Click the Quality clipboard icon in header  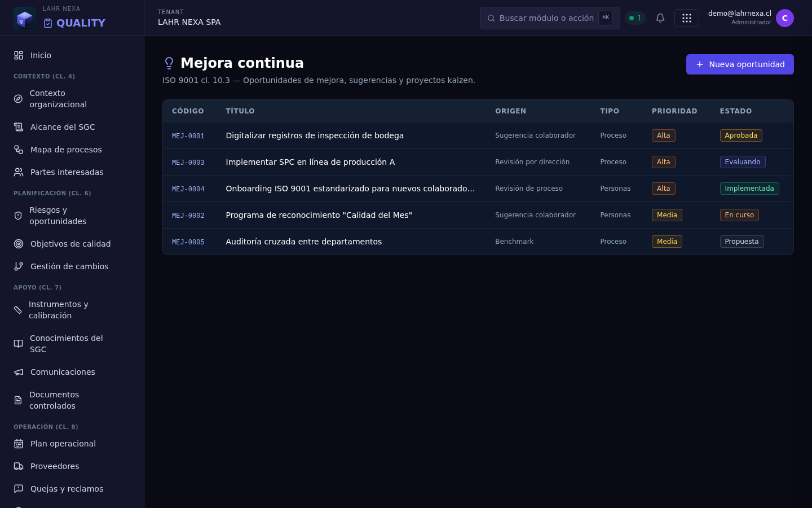tap(48, 23)
